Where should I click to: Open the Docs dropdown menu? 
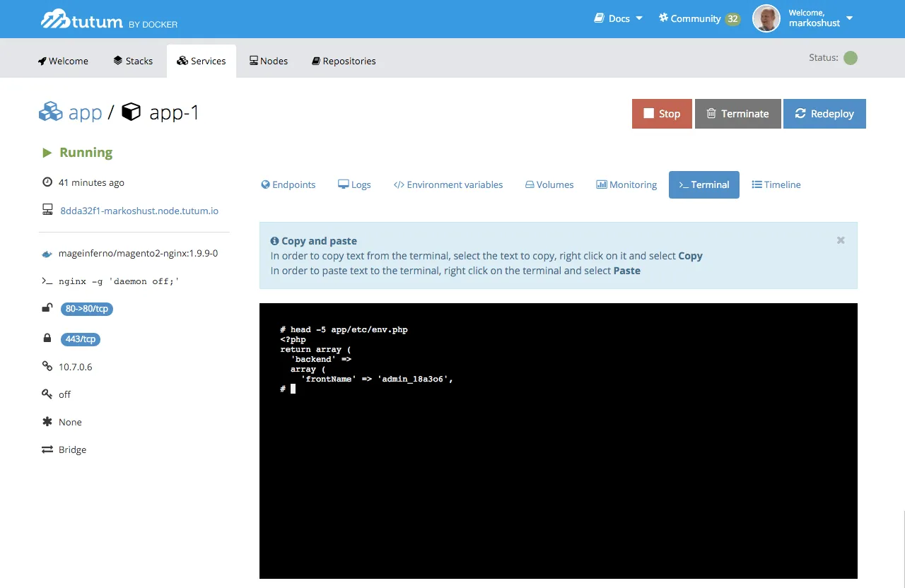pyautogui.click(x=618, y=18)
